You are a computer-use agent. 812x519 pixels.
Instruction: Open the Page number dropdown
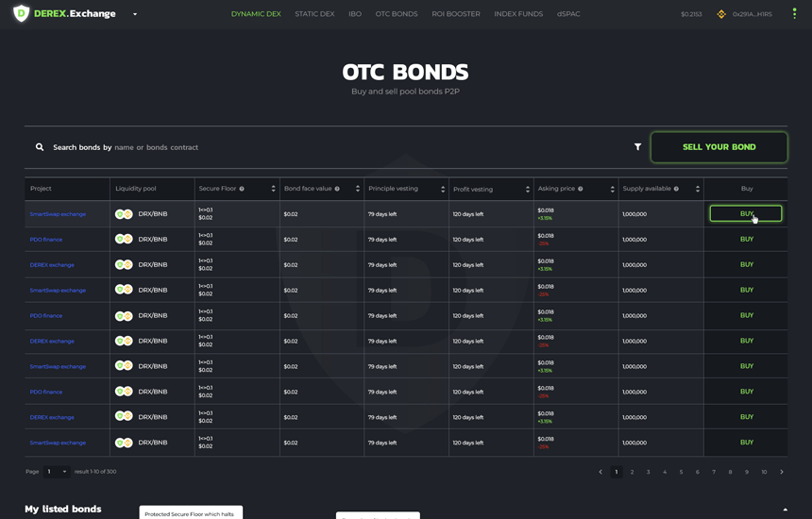[57, 472]
